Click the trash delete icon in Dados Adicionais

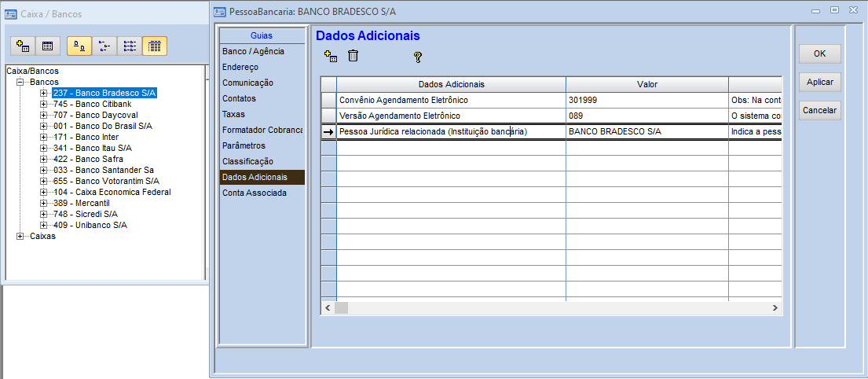tap(353, 56)
